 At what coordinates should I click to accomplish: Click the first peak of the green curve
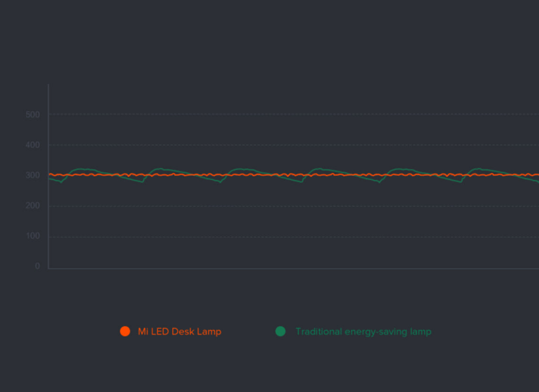tap(80, 169)
